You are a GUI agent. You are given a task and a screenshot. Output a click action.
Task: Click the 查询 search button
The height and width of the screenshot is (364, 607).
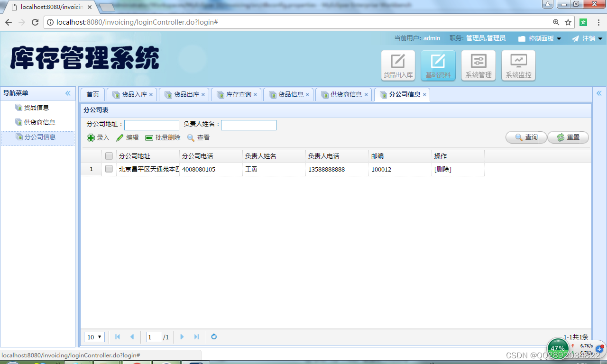pyautogui.click(x=526, y=137)
